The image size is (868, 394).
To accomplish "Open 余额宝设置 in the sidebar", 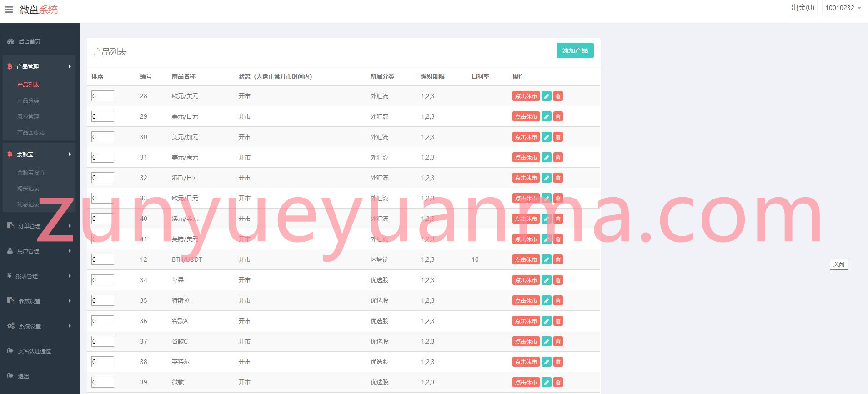I will 31,172.
